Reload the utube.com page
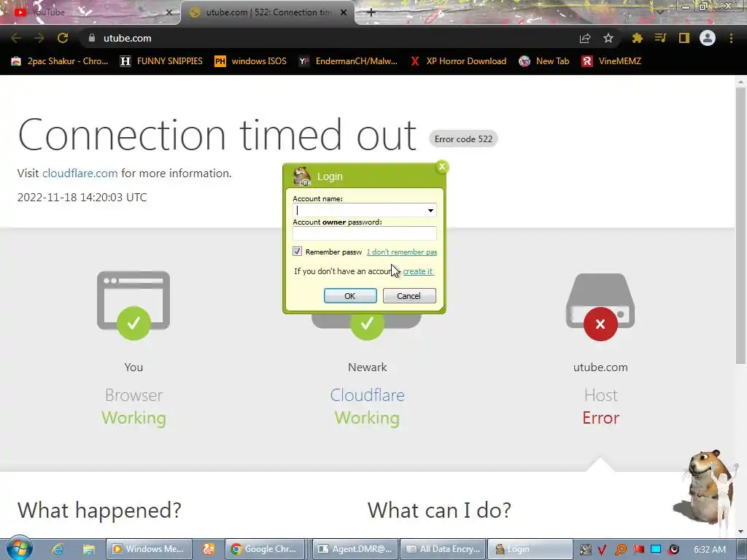747x560 pixels. [x=63, y=38]
